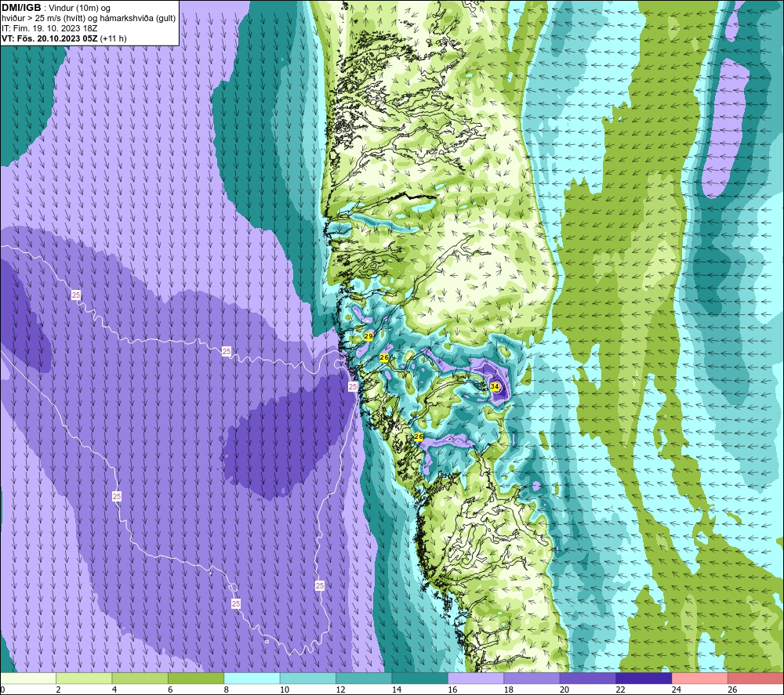Click the 'IT: Fim. 19. 10. 2023 18Z' line
784x695 pixels.
pyautogui.click(x=49, y=28)
